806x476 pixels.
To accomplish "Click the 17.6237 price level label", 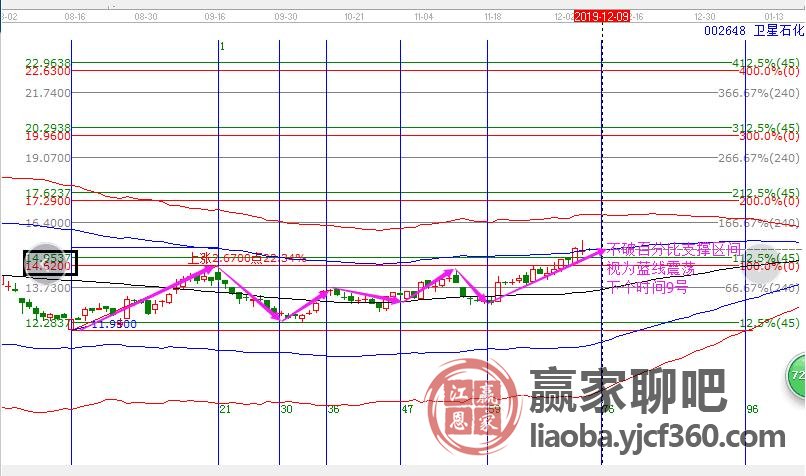I will point(48,193).
